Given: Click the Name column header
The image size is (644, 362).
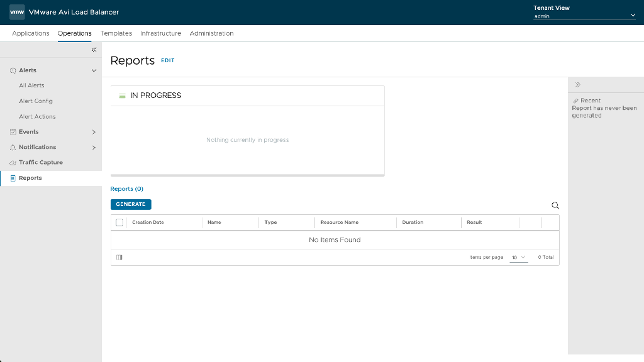Looking at the screenshot, I should [x=214, y=222].
